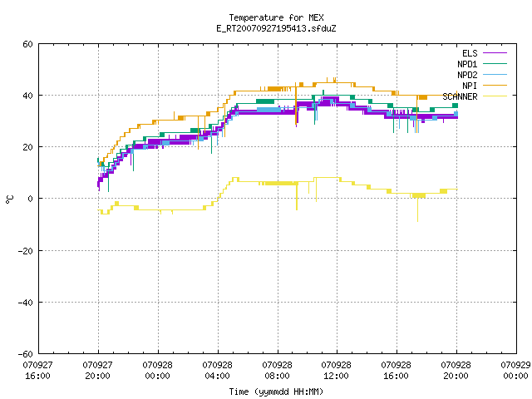Image resolution: width=532 pixels, height=399 pixels.
Task: Click the x-axis label 070927 16:00
Action: (37, 371)
